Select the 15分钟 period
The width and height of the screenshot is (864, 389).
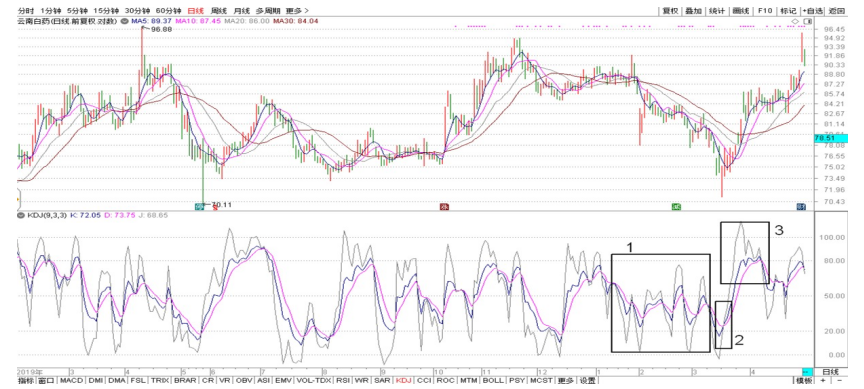[x=105, y=10]
